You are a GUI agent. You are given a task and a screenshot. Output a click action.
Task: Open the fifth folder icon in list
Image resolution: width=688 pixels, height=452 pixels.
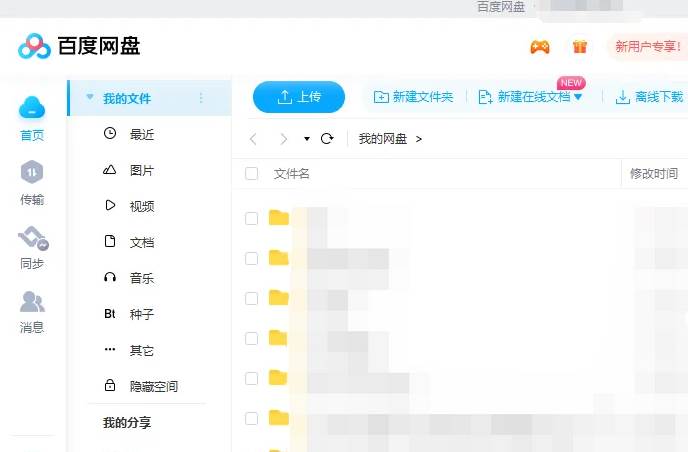click(x=279, y=377)
